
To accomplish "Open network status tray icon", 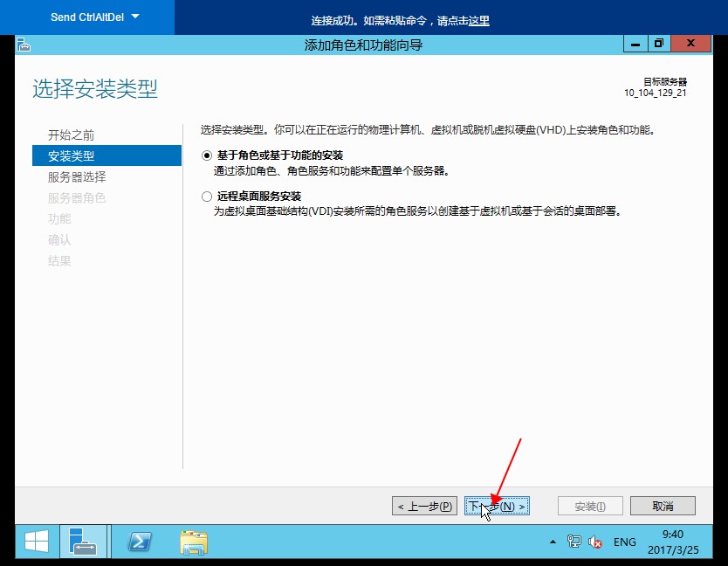I will pos(573,542).
